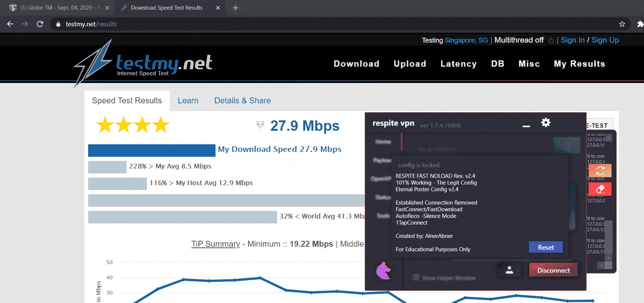Screen dimensions: 644x303
Task: Click the red Disconnect button
Action: (x=554, y=270)
